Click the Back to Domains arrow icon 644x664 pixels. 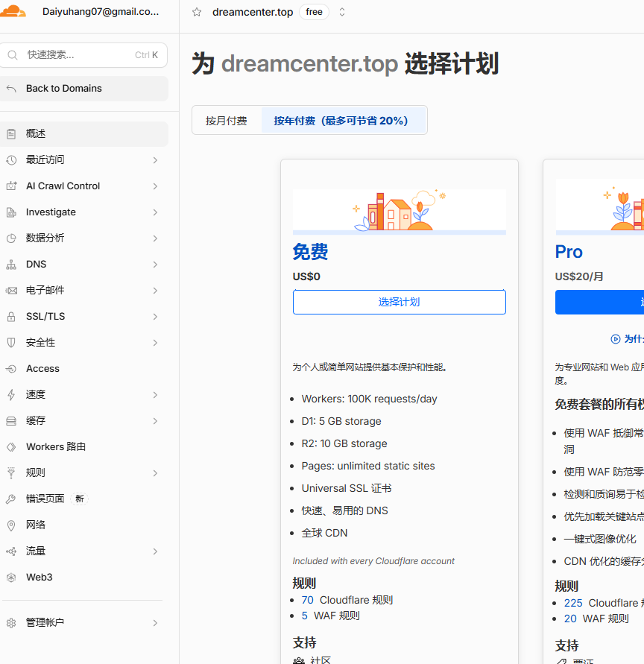(11, 89)
